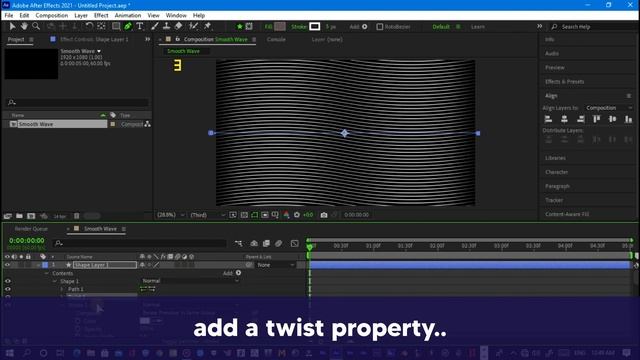Viewport: 640px width, 360px height.
Task: Select the Type text tool
Action: [140, 27]
